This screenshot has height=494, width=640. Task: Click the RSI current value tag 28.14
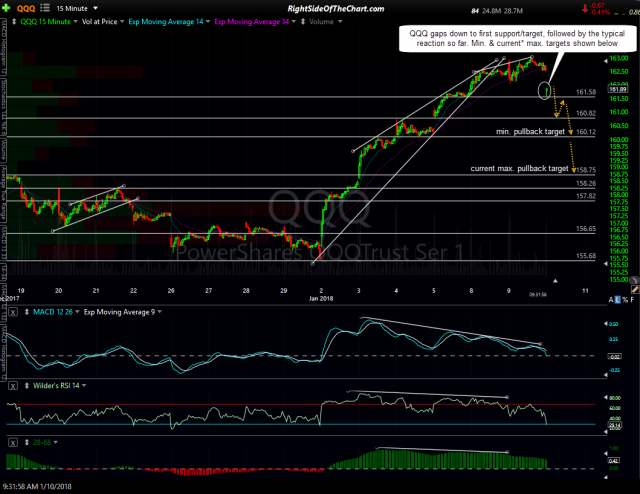615,425
